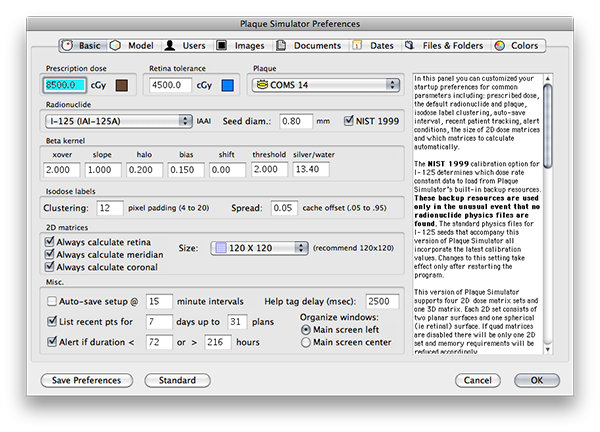
Task: Click the grid icon in Size dropdown
Action: point(221,248)
